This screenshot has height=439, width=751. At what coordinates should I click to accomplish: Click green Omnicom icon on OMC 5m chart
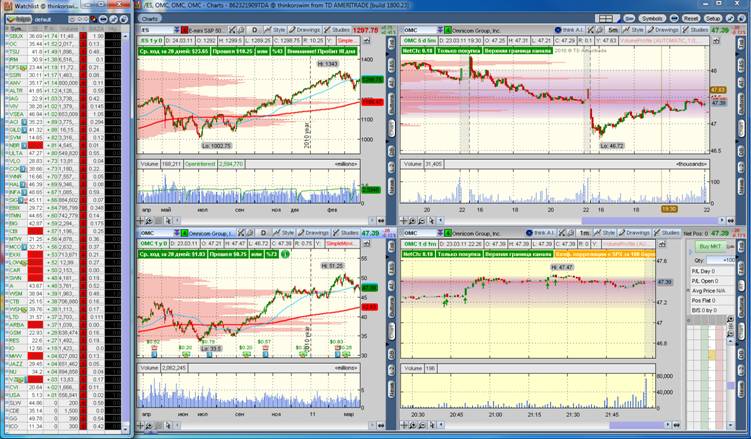click(448, 30)
